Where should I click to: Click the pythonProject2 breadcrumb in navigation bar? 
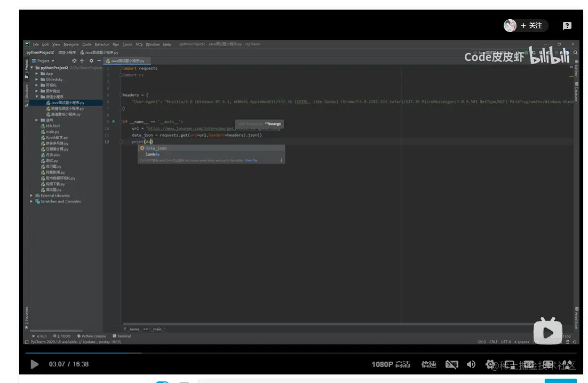pos(40,52)
